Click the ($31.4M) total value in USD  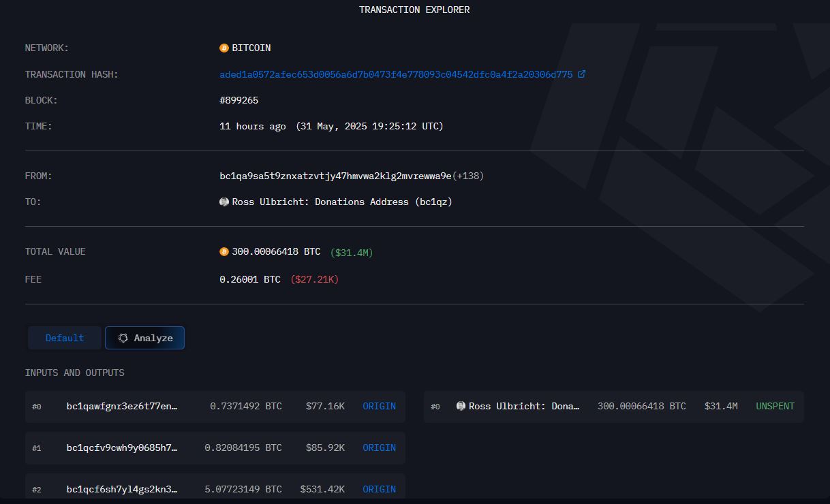[x=352, y=252]
